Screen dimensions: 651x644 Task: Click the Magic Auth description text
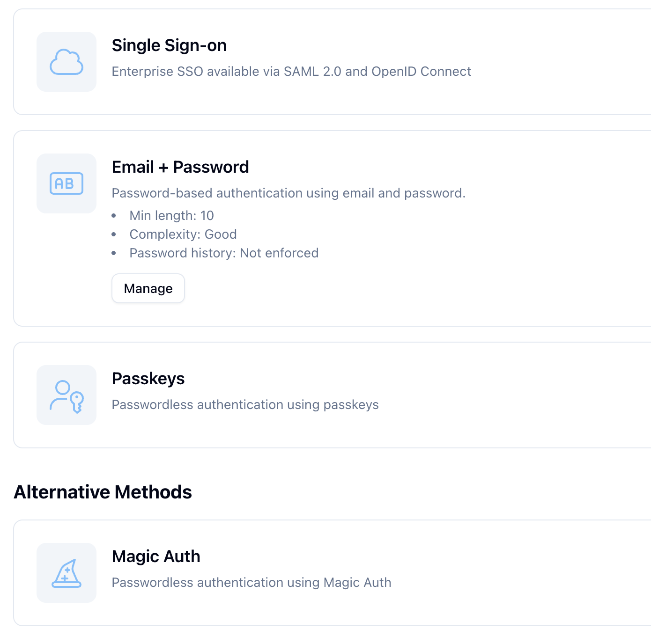(252, 583)
